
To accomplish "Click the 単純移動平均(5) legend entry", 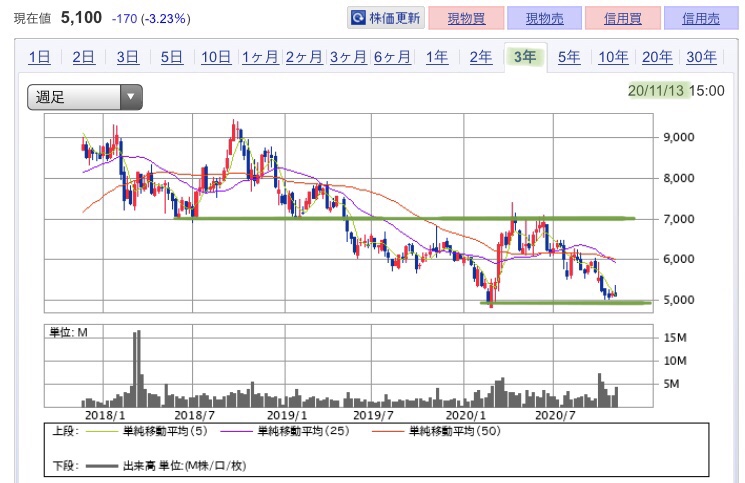I will tap(146, 431).
